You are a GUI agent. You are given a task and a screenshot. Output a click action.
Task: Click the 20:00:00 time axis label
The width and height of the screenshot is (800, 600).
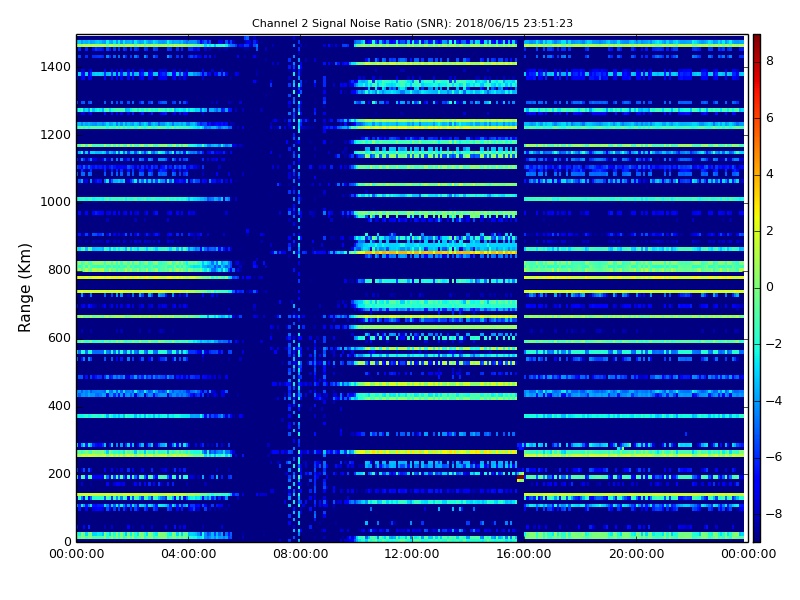point(636,554)
